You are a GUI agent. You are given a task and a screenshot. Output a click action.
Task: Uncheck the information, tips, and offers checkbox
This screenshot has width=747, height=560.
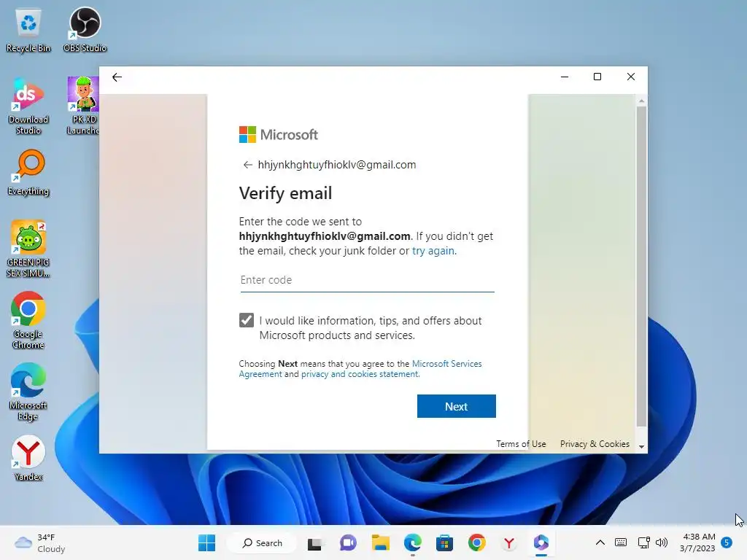coord(247,320)
